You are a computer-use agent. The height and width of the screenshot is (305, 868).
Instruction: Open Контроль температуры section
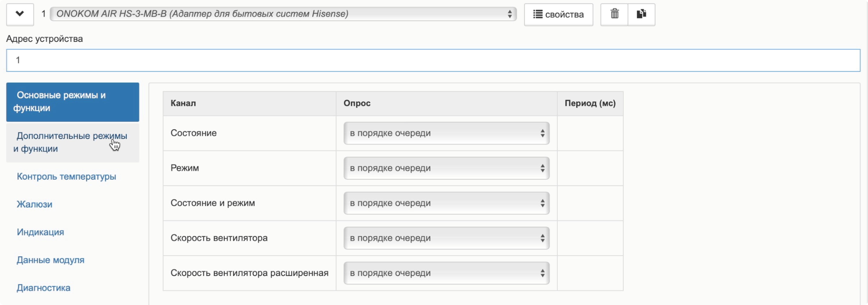(66, 176)
